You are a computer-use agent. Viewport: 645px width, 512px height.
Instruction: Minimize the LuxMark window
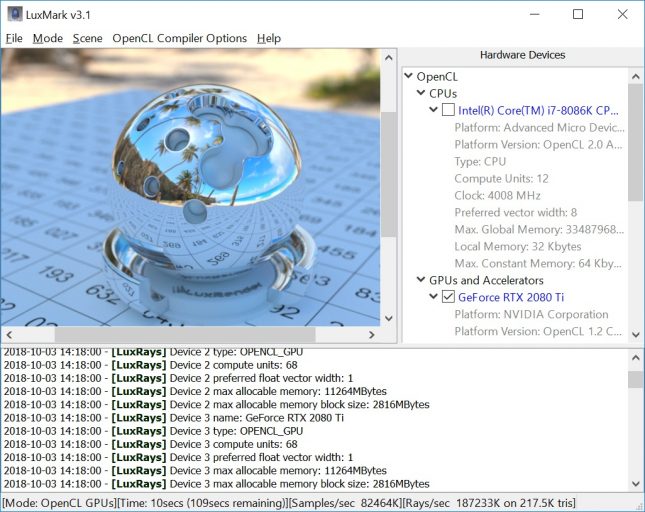[x=534, y=14]
